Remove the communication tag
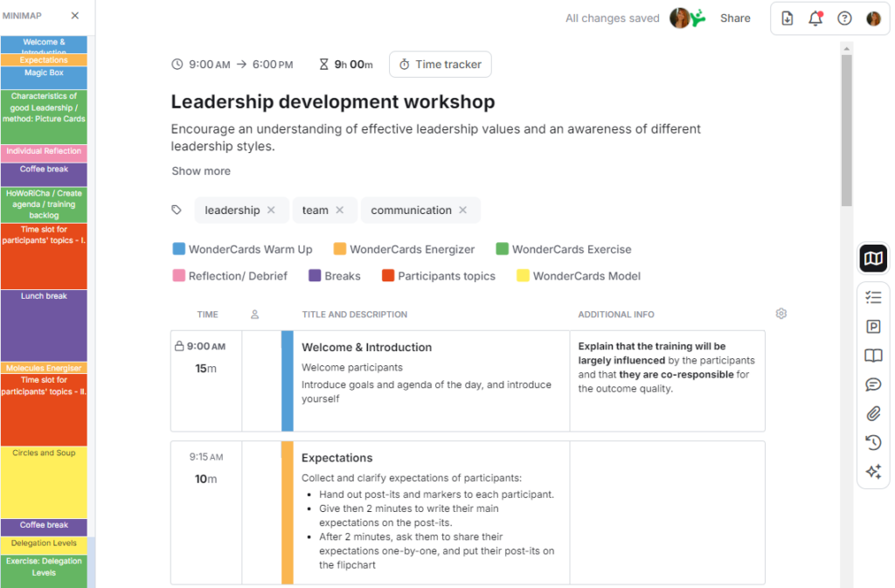The width and height of the screenshot is (895, 588). pyautogui.click(x=463, y=211)
